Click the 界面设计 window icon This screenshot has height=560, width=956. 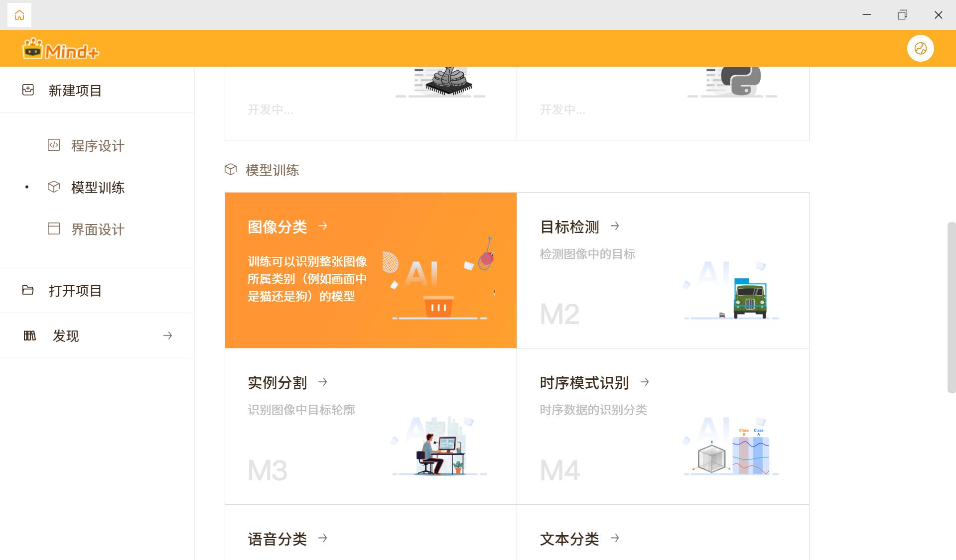54,228
